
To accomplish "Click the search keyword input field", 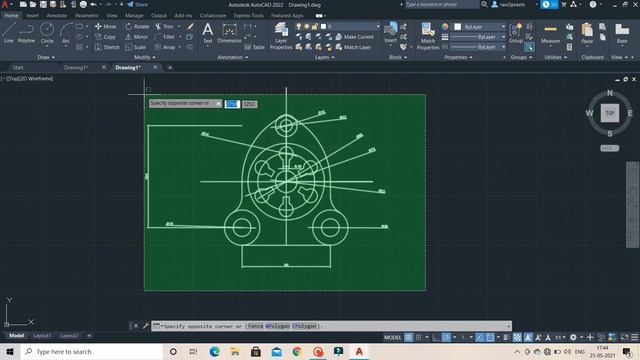I will (x=442, y=4).
